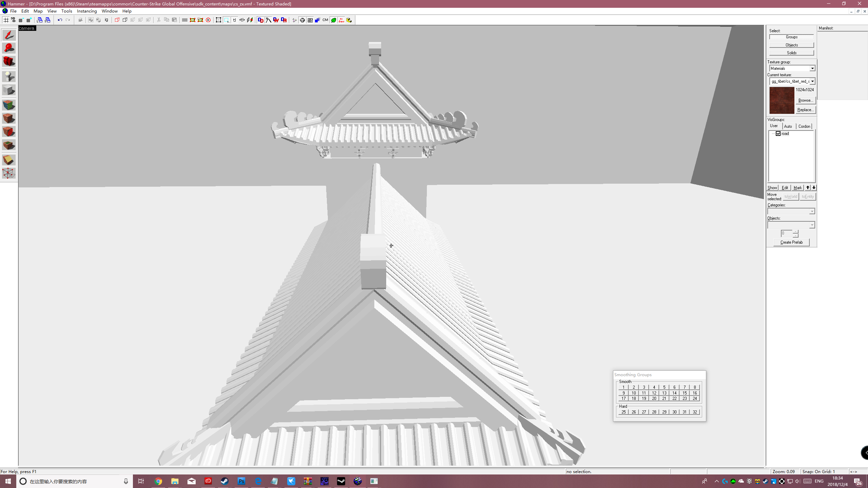The image size is (868, 488).
Task: Click the Undo toolbar icon
Action: 60,20
